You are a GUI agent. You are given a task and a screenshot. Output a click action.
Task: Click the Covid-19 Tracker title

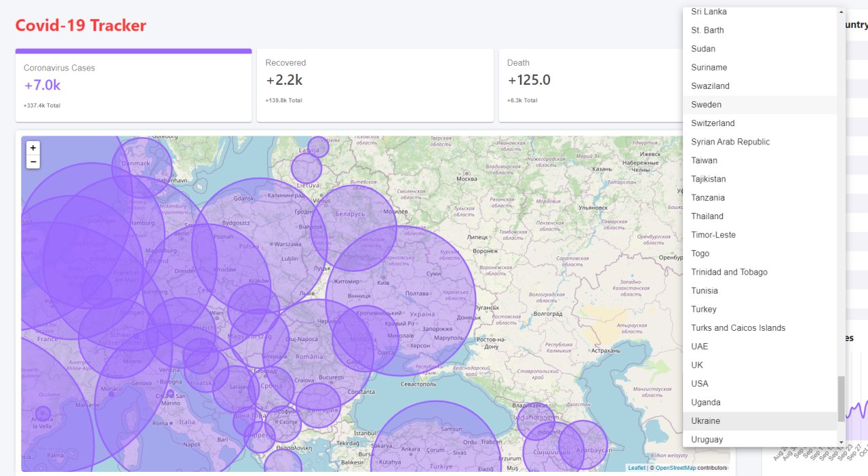pyautogui.click(x=81, y=26)
